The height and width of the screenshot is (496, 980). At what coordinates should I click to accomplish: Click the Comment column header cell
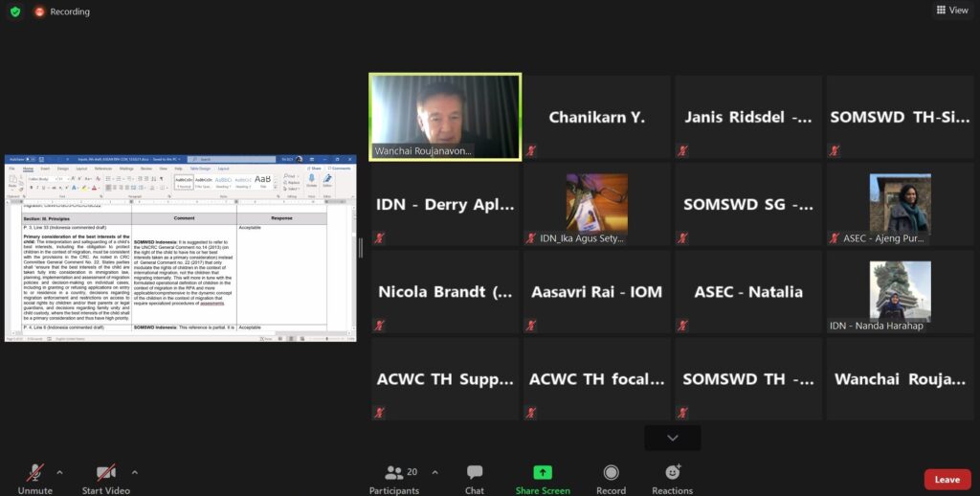(x=185, y=218)
